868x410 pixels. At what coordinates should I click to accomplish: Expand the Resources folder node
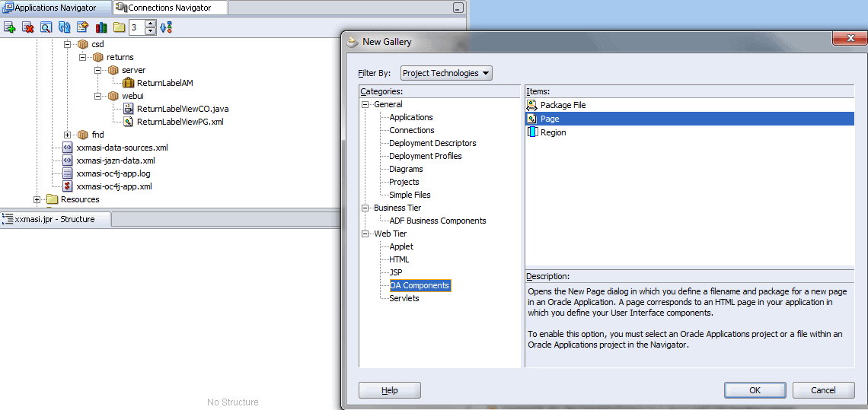coord(37,199)
